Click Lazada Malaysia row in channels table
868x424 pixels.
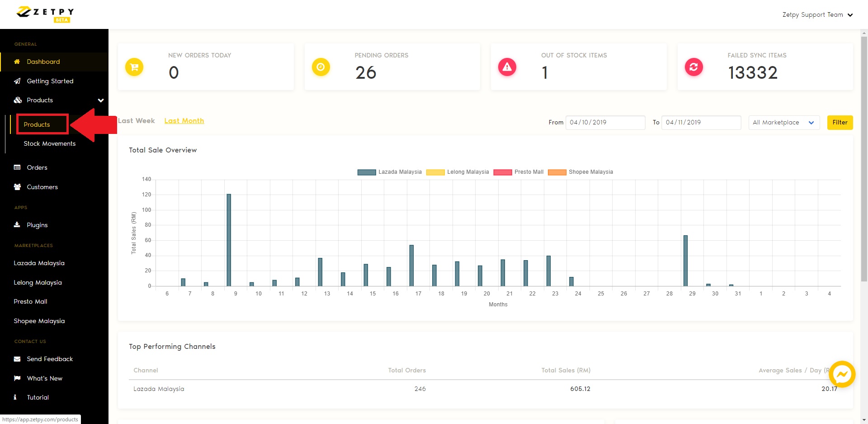pyautogui.click(x=485, y=389)
